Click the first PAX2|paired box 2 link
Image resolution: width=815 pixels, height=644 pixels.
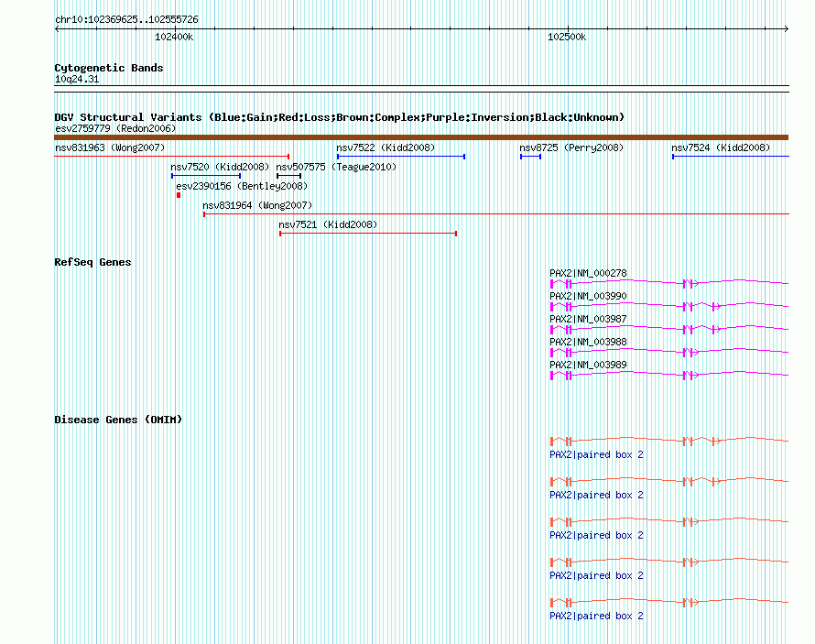[x=596, y=454]
